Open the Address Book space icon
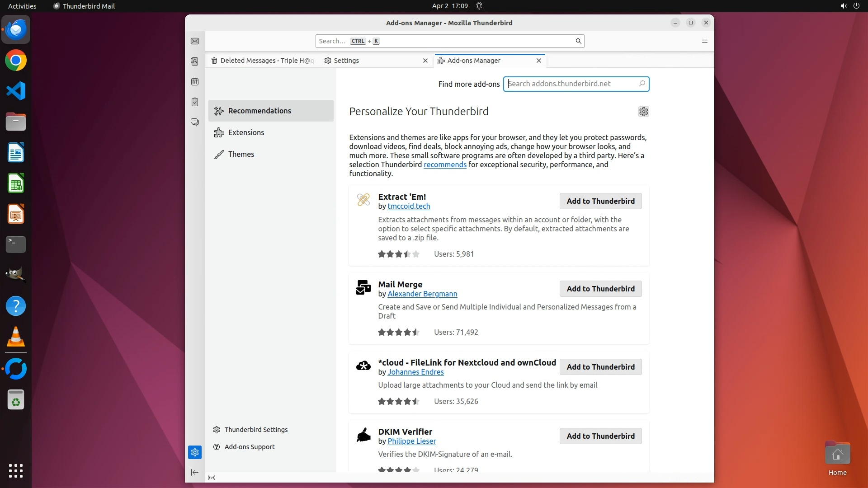This screenshot has width=868, height=488. tap(195, 61)
